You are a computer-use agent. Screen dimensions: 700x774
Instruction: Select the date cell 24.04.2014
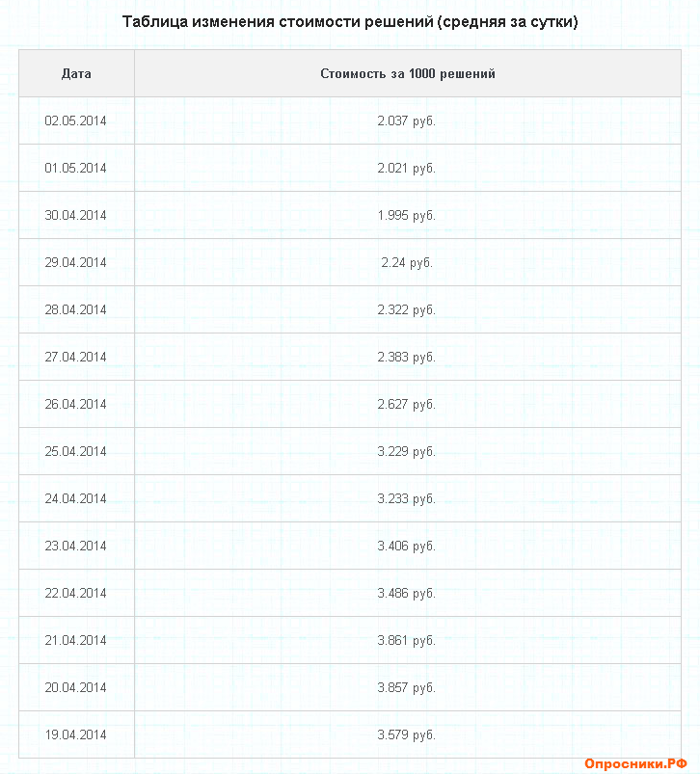coord(76,498)
